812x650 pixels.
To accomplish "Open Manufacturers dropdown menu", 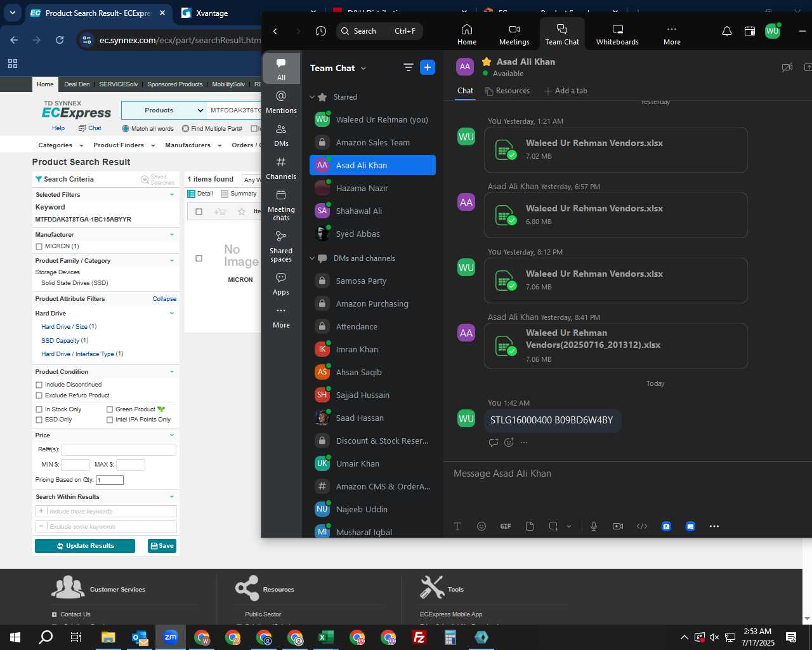I will pyautogui.click(x=193, y=145).
